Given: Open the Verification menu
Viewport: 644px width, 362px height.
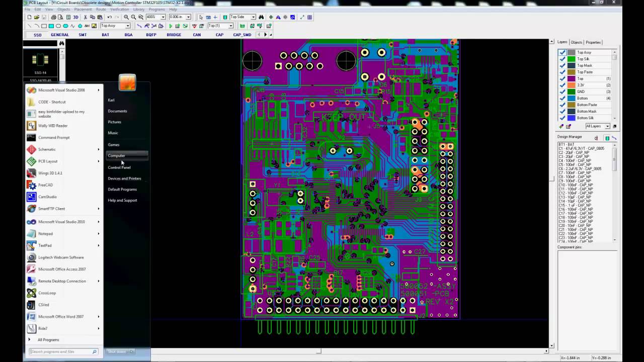Looking at the screenshot, I should 120,10.
